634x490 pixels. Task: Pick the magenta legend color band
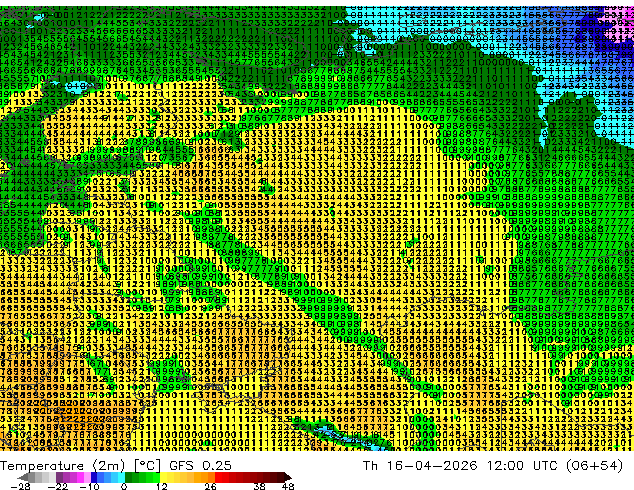pos(80,477)
